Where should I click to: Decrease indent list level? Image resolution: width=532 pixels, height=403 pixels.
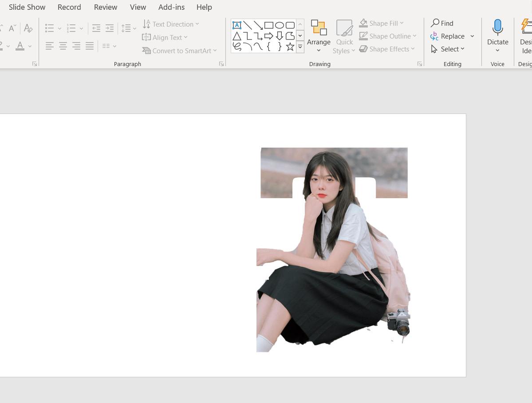coord(96,28)
